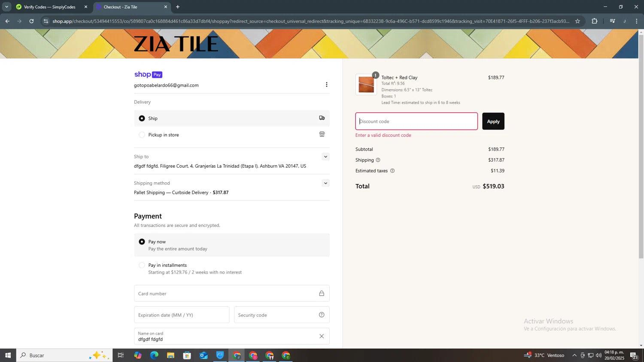
Task: Clear the Name on card field
Action: [x=322, y=336]
